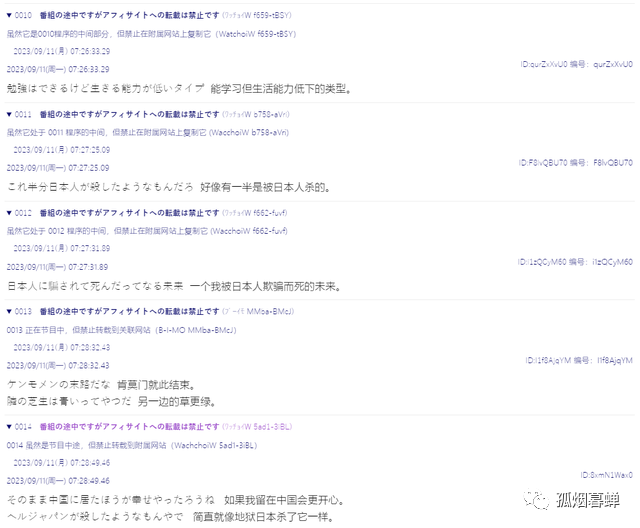The width and height of the screenshot is (640, 528).
Task: Click comment text 一个我被日本人欺骗而死的未来
Action: point(265,286)
